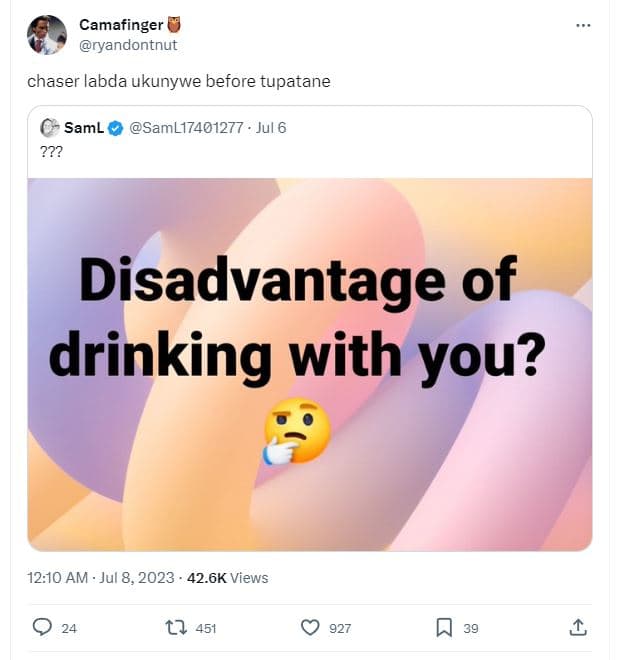
Task: Open Camafinger's profile picture
Action: pyautogui.click(x=46, y=35)
